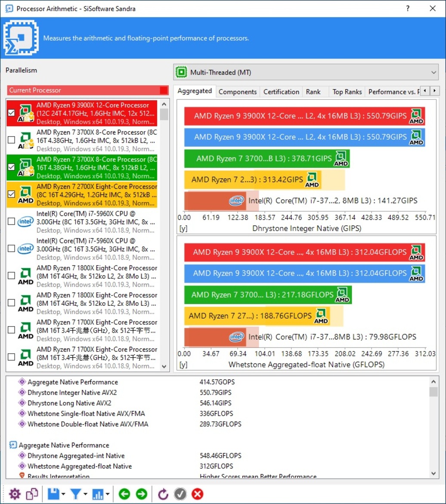Open the Top Ranks tab
This screenshot has height=504, width=446.
click(347, 92)
